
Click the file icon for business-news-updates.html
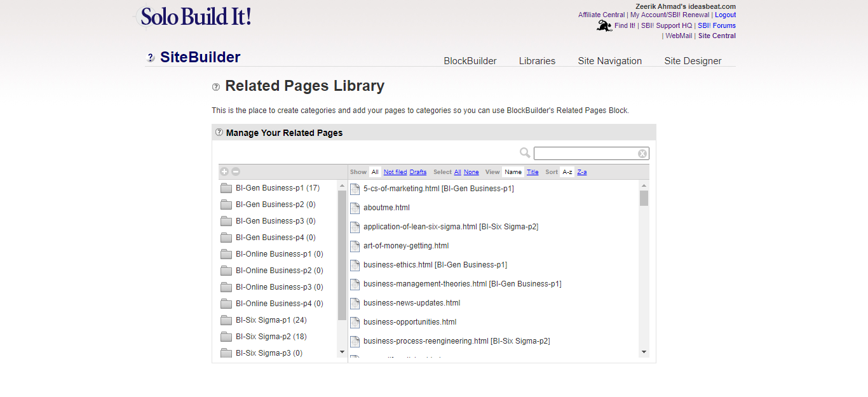click(x=355, y=303)
